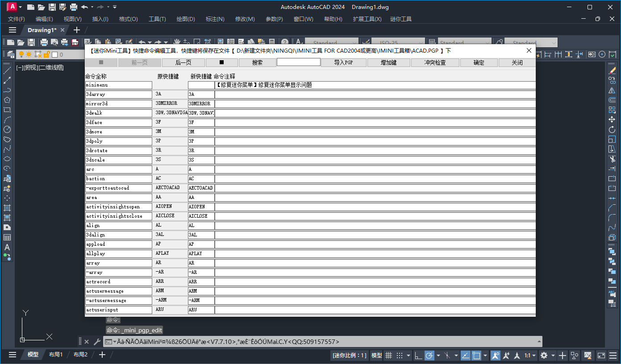Select the Copy objects tool

[x=612, y=80]
